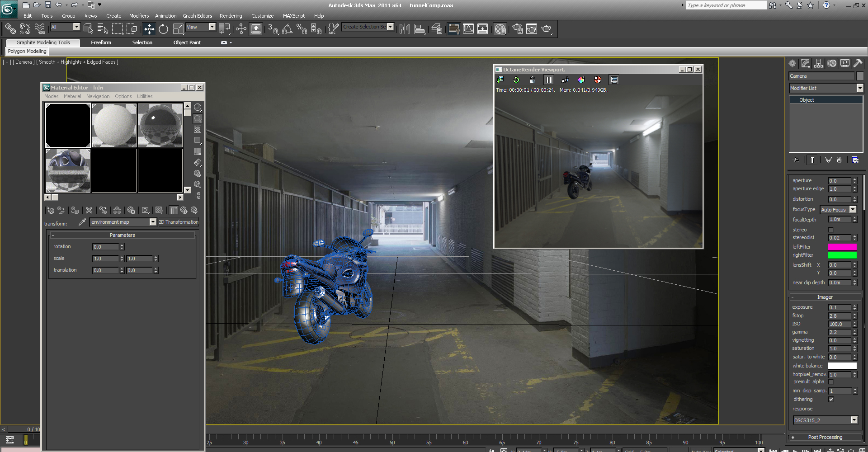Click the search keyword input field
Screen dimensions: 868x452
tap(726, 5)
